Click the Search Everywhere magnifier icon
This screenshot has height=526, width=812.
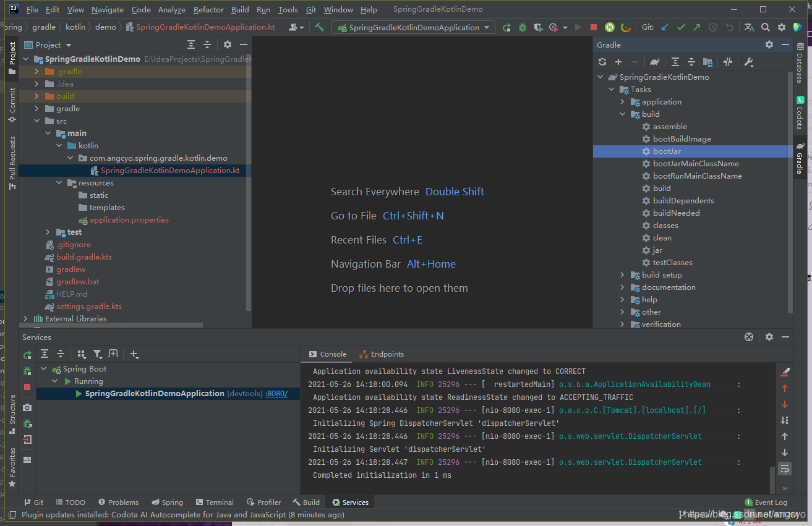(x=766, y=27)
